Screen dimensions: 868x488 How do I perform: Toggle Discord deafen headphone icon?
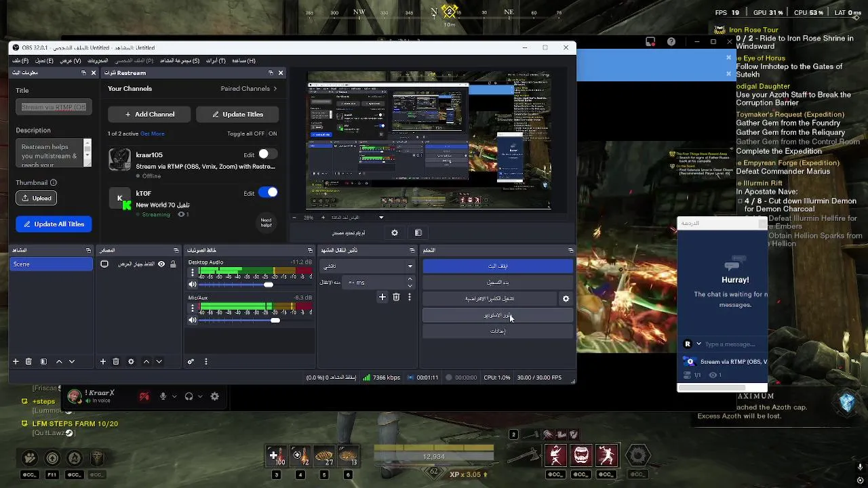tap(189, 396)
